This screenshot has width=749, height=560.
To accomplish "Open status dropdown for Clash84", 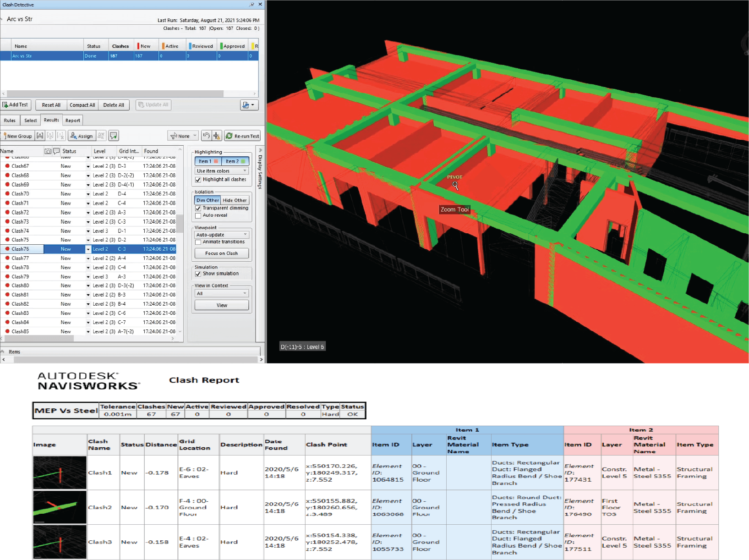I will (x=88, y=323).
